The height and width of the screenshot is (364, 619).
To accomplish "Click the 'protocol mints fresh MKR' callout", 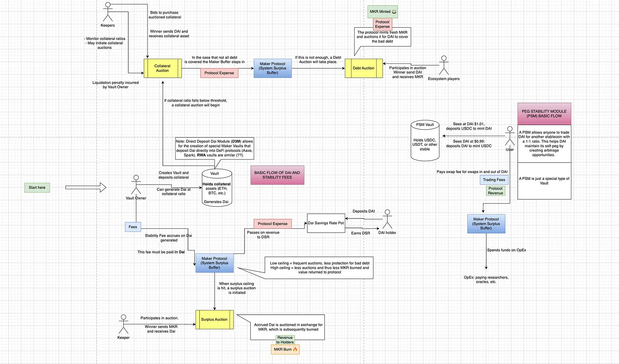I will 382,37.
